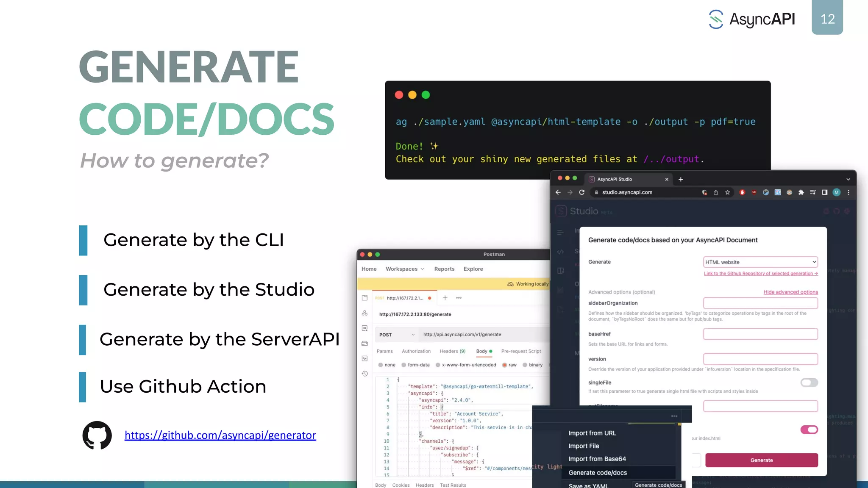Switch to the Pre-request Script tab
This screenshot has height=488, width=868.
click(521, 351)
